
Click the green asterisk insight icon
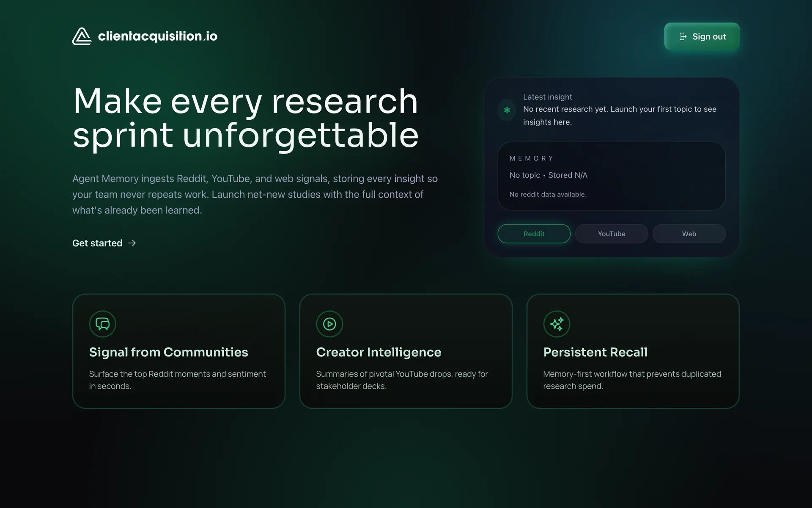[507, 110]
